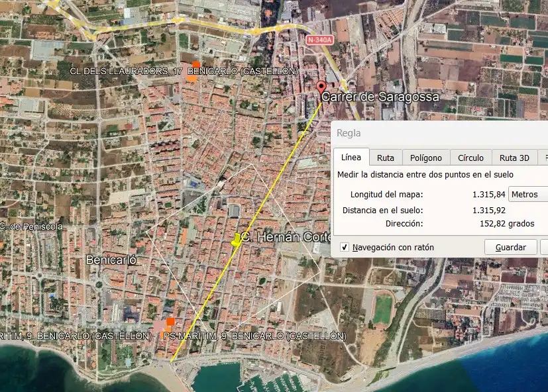Open the Metros units dropdown
Viewport: 548px width, 392px height.
pyautogui.click(x=527, y=194)
